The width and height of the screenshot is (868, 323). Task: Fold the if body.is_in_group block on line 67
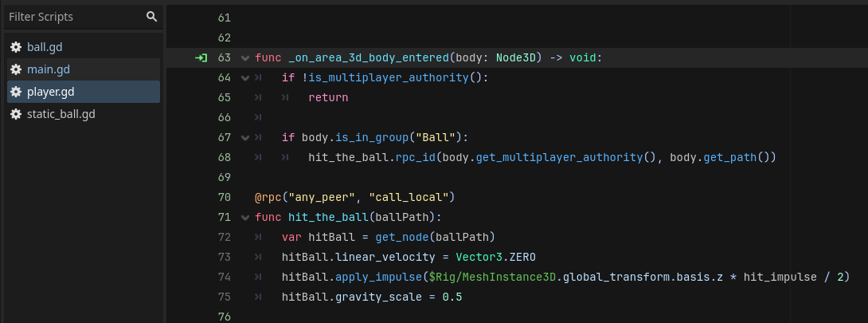point(245,137)
